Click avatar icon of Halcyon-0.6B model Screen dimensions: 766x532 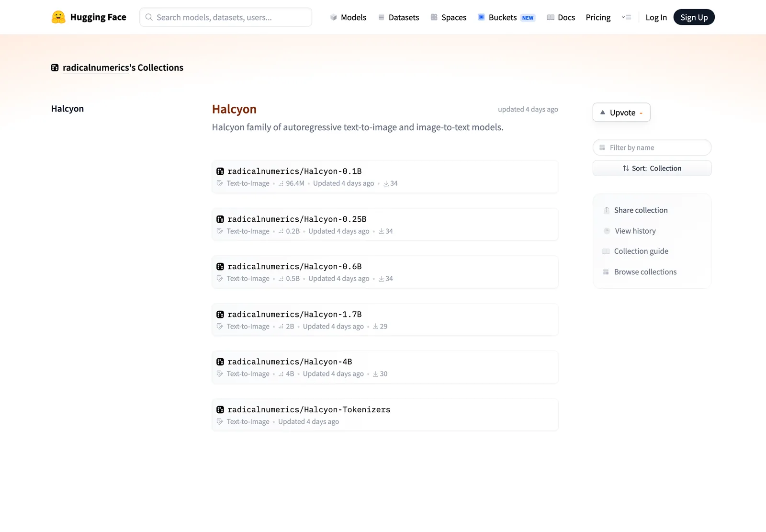(x=220, y=267)
